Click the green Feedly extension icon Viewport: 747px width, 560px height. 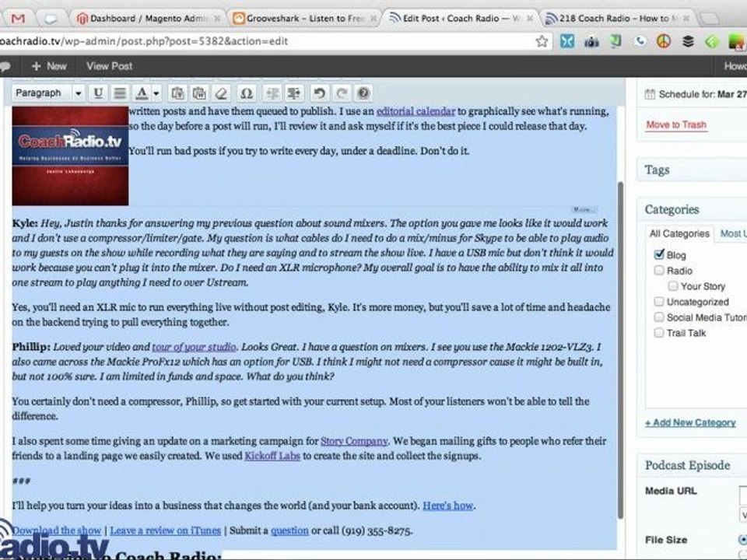(712, 42)
